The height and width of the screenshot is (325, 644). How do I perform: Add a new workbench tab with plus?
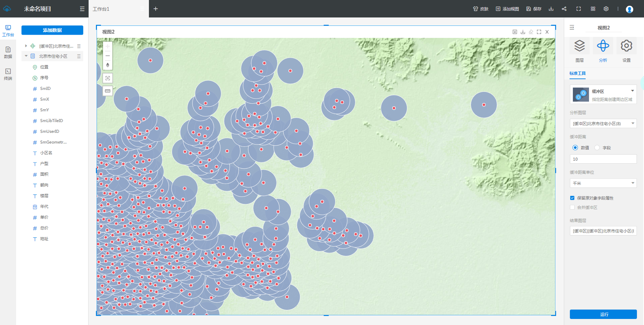coord(156,9)
